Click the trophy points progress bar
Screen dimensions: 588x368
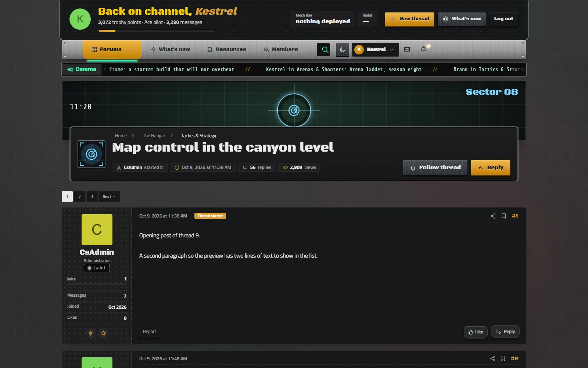tap(157, 31)
